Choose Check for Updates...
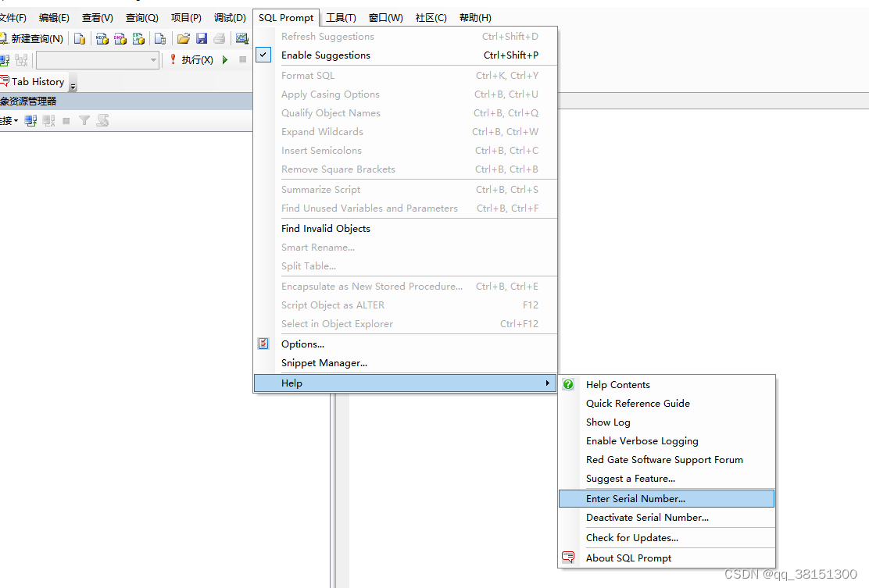The height and width of the screenshot is (588, 869). point(631,538)
